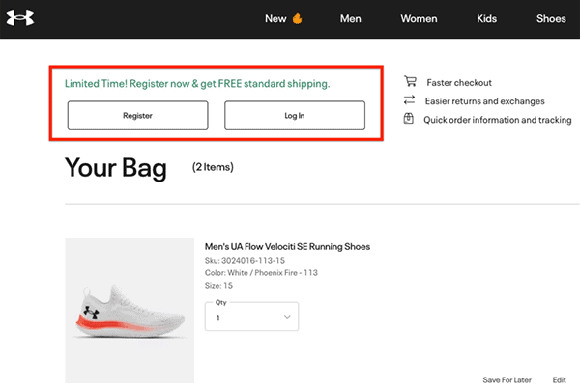Click the Color White / Phoenix Fire text
The width and height of the screenshot is (580, 392).
261,273
